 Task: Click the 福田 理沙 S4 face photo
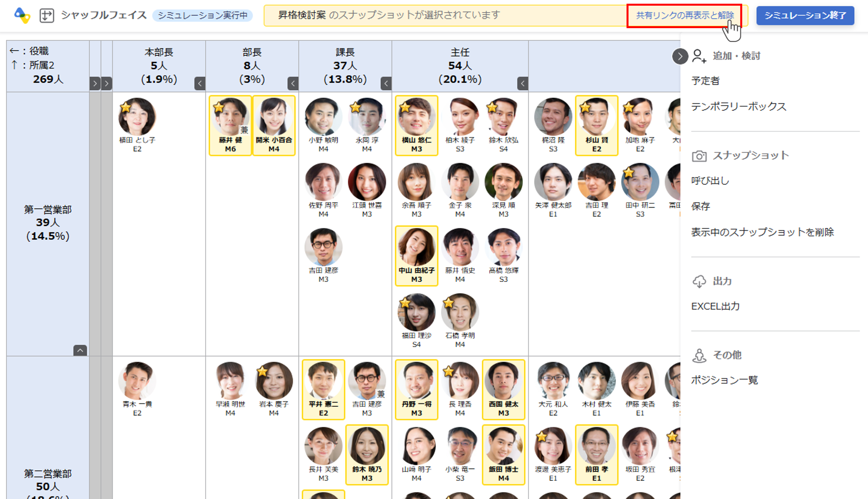tap(416, 312)
